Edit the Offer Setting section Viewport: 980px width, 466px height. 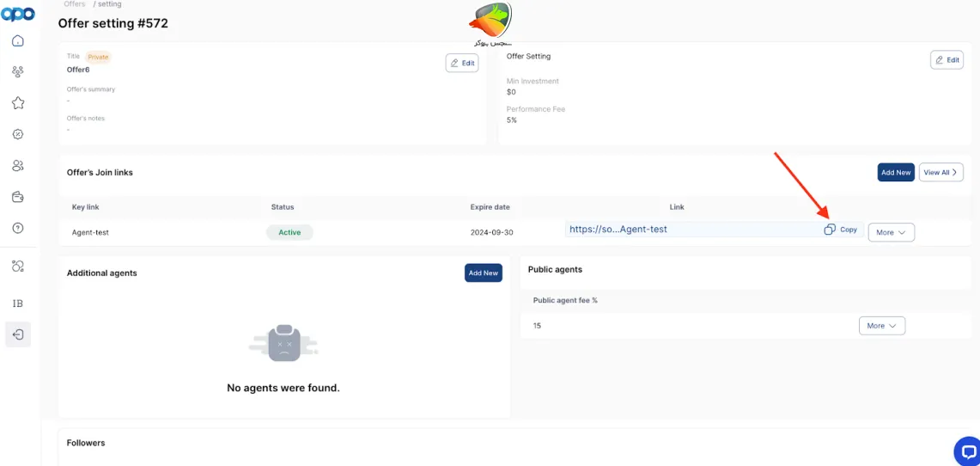[x=947, y=60]
